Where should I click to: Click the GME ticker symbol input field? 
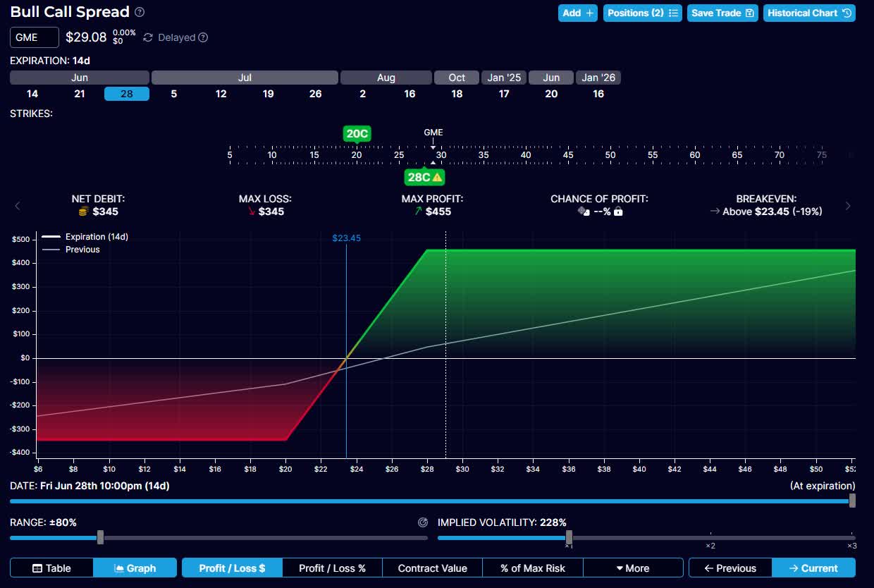click(35, 37)
